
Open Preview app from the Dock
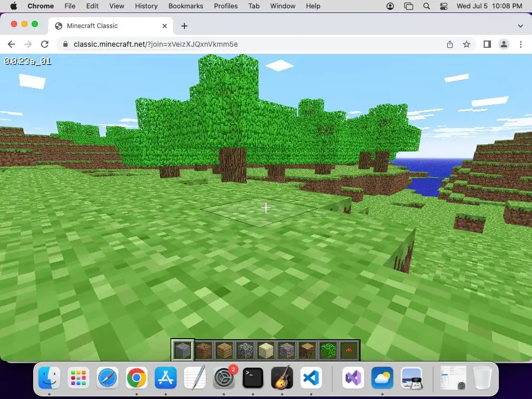point(411,378)
